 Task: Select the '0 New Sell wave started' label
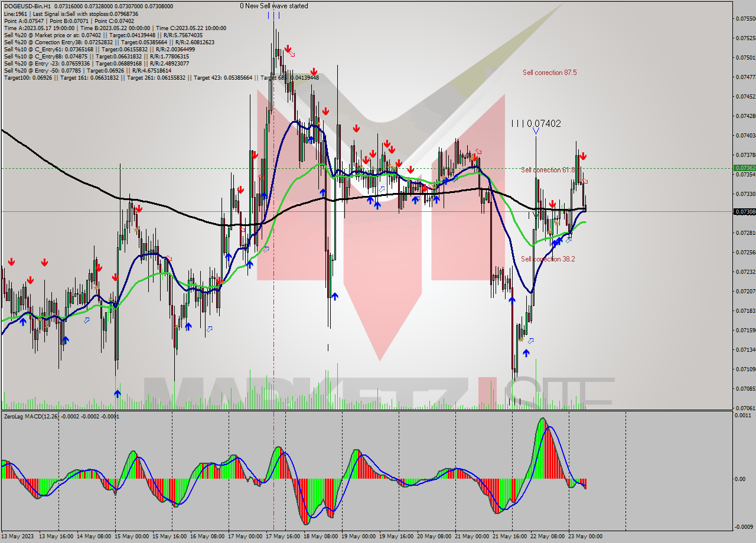pos(273,6)
